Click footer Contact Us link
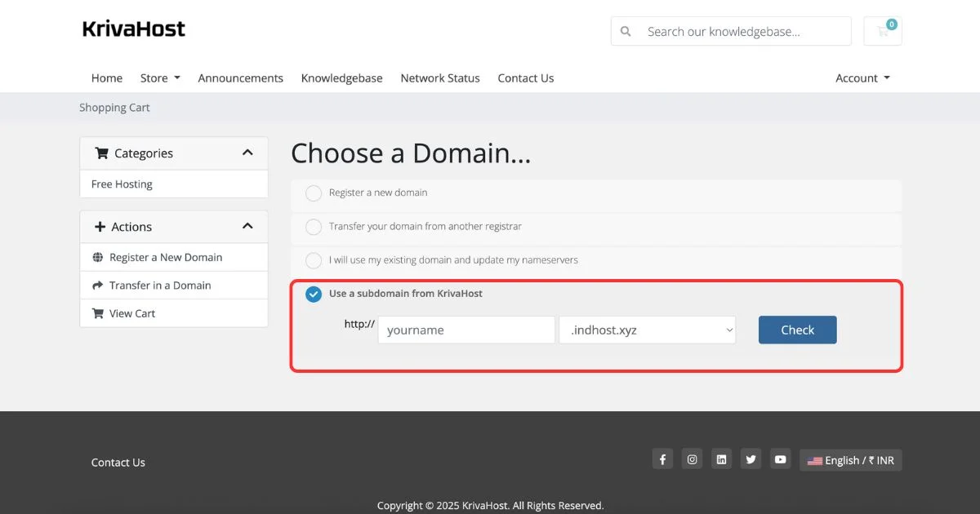This screenshot has height=514, width=980. (118, 463)
